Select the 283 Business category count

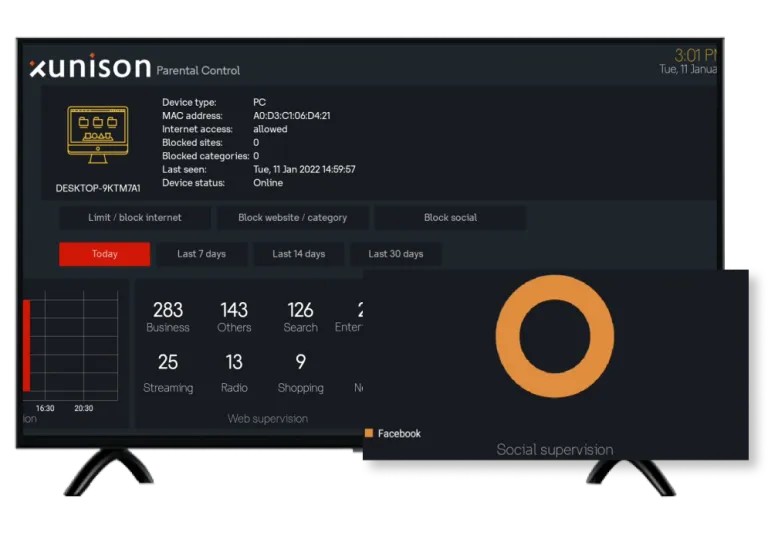(x=168, y=317)
